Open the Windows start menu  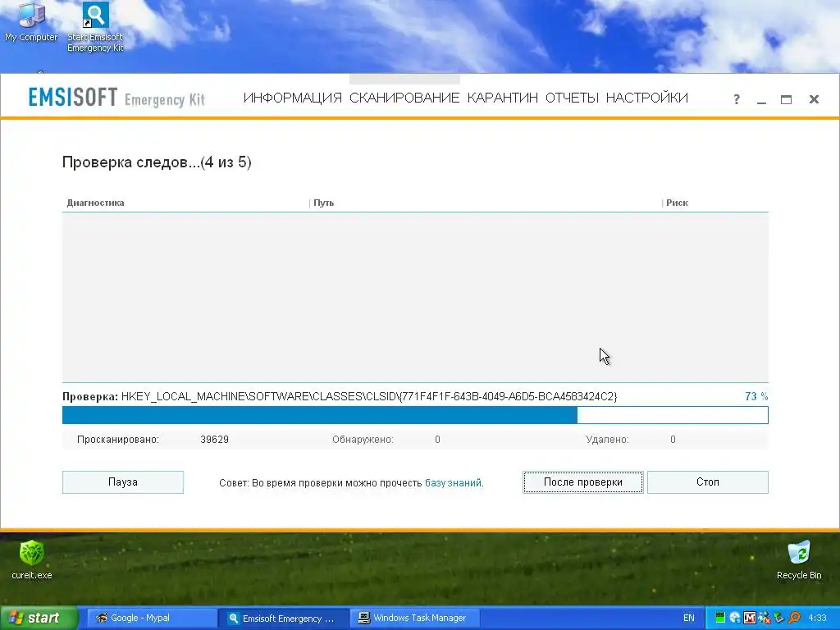tap(39, 618)
